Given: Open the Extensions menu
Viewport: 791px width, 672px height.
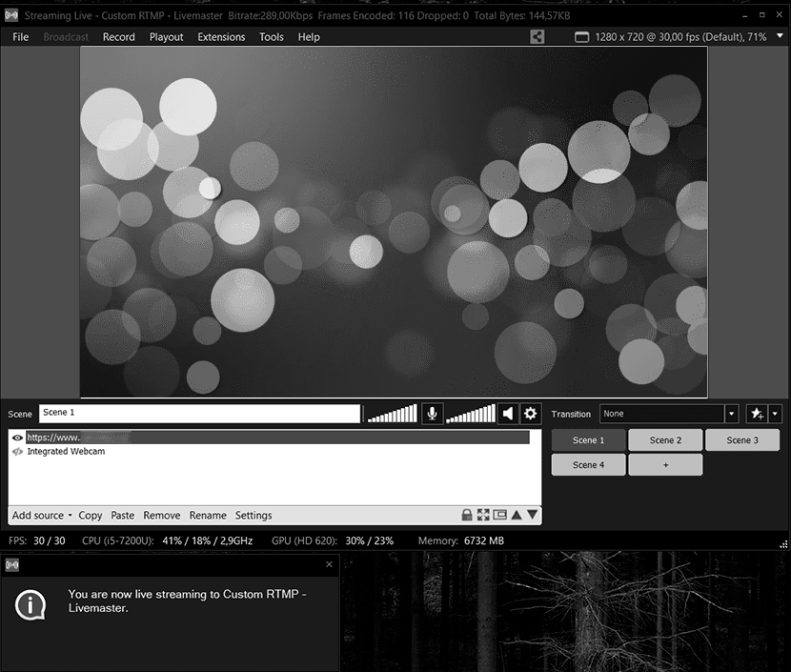Looking at the screenshot, I should 221,36.
